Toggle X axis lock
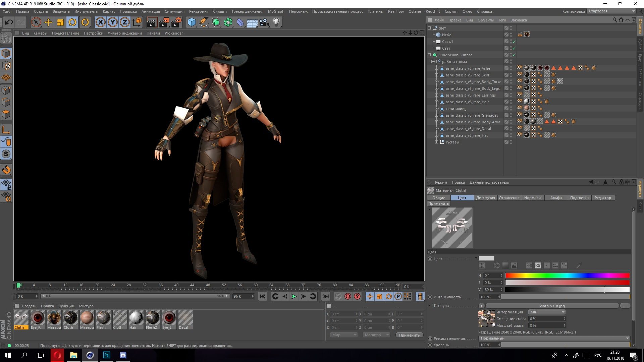 click(x=100, y=22)
